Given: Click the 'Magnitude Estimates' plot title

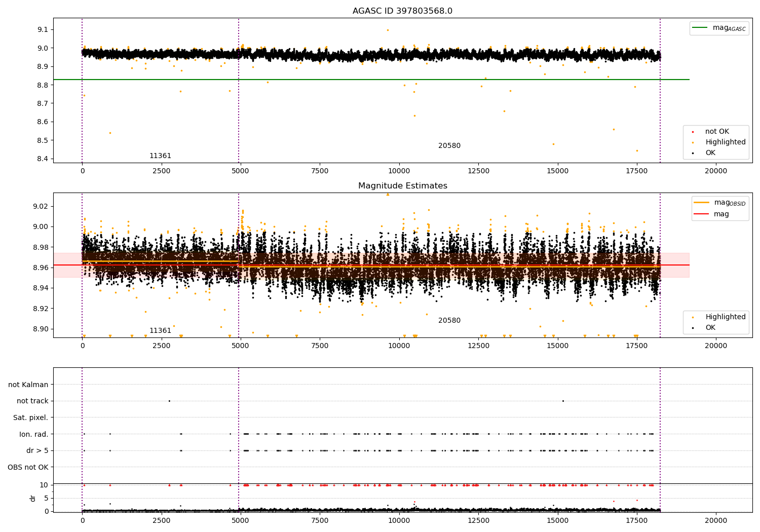Looking at the screenshot, I should (402, 186).
